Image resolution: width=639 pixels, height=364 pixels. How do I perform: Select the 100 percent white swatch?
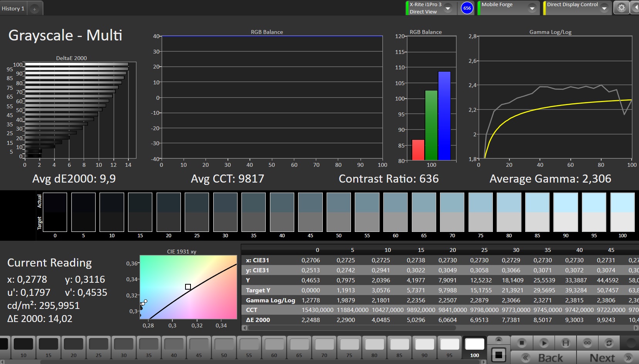pyautogui.click(x=474, y=347)
